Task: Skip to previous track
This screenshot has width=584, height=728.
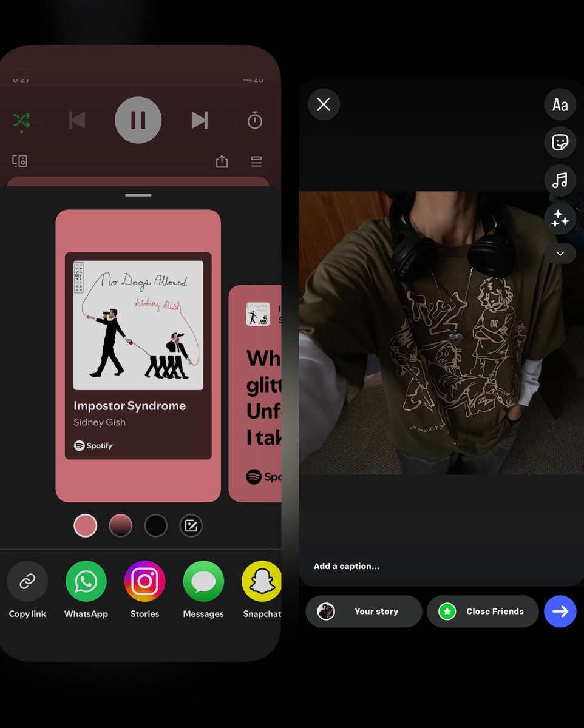Action: click(77, 120)
